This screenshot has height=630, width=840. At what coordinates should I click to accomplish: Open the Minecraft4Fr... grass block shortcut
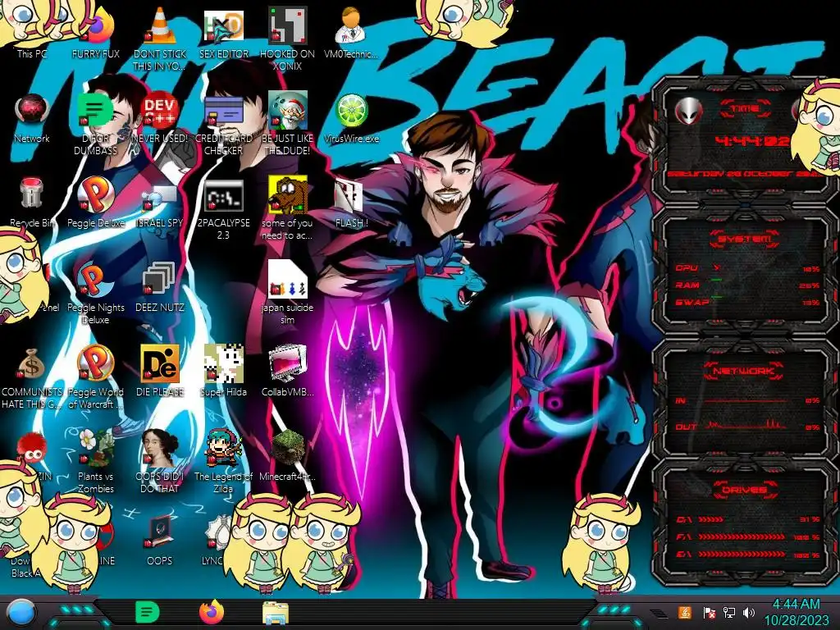(x=287, y=456)
